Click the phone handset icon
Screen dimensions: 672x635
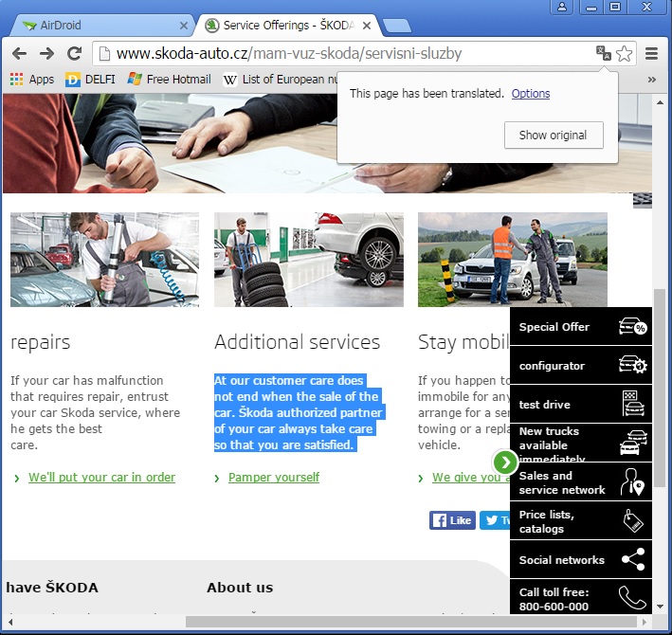tap(632, 597)
